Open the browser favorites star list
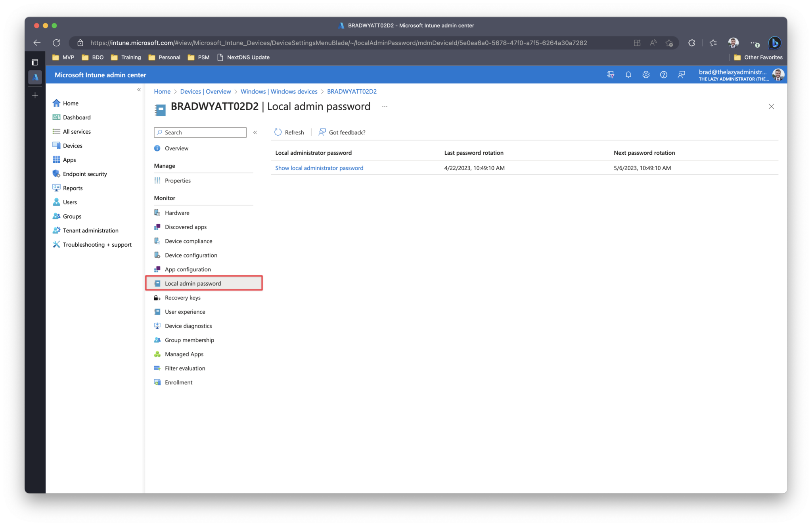This screenshot has width=812, height=526. (713, 43)
